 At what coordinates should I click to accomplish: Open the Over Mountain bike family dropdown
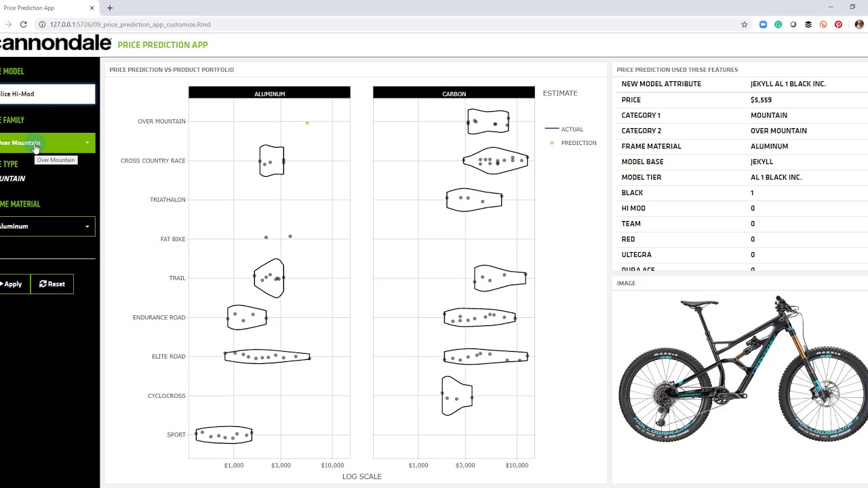47,143
